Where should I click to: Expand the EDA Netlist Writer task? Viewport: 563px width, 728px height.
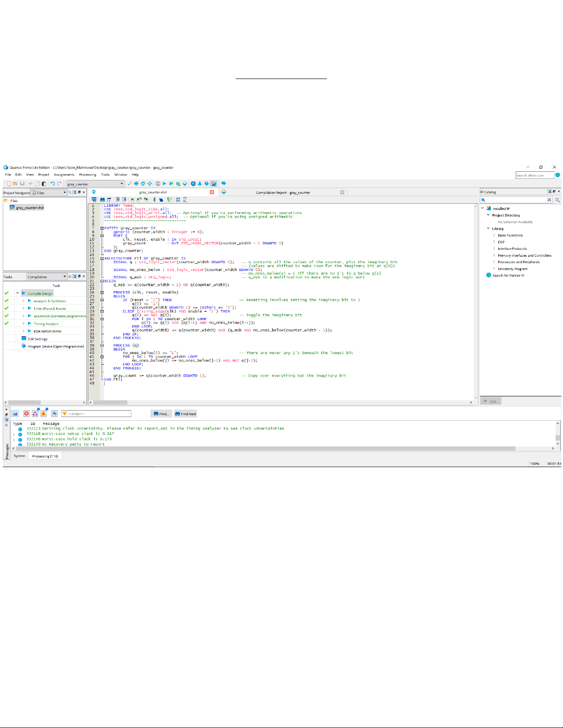pyautogui.click(x=23, y=331)
